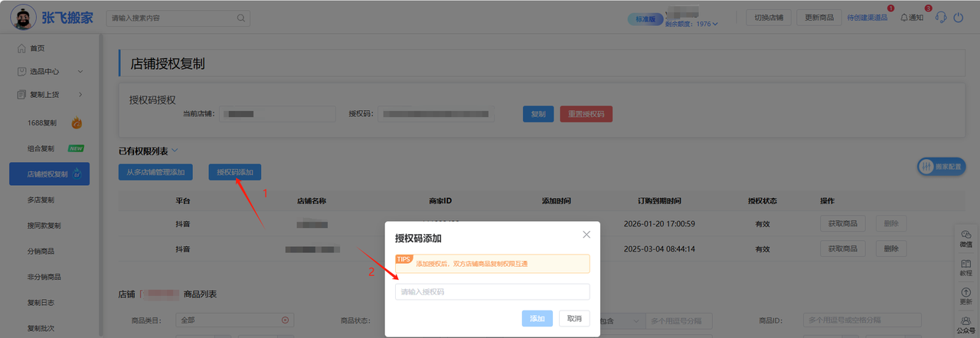The image size is (980, 338).
Task: Click the power logout icon
Action: click(x=958, y=17)
